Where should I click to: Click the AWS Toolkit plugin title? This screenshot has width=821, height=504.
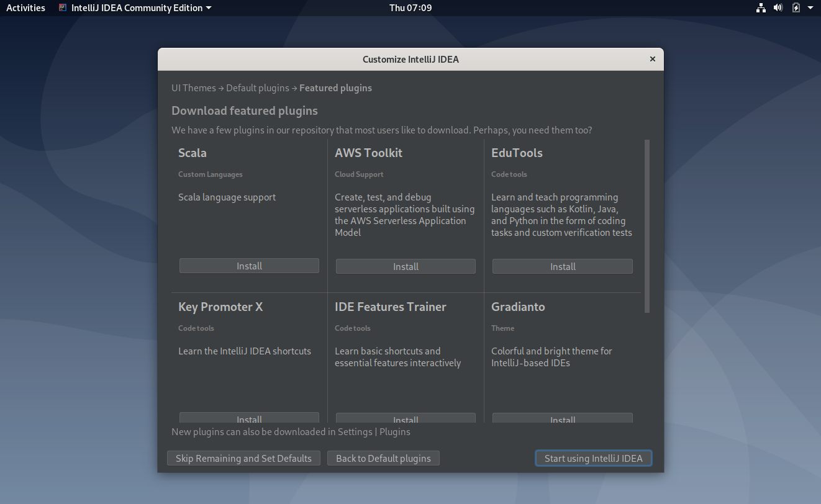(x=368, y=153)
